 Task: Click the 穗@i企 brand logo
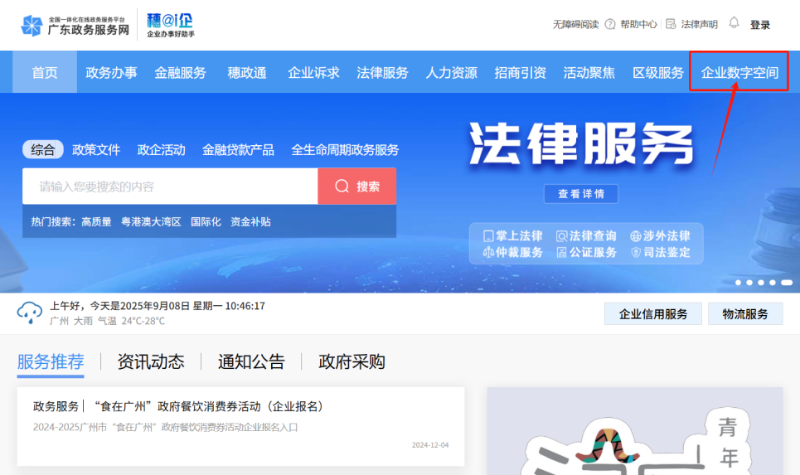pos(170,25)
